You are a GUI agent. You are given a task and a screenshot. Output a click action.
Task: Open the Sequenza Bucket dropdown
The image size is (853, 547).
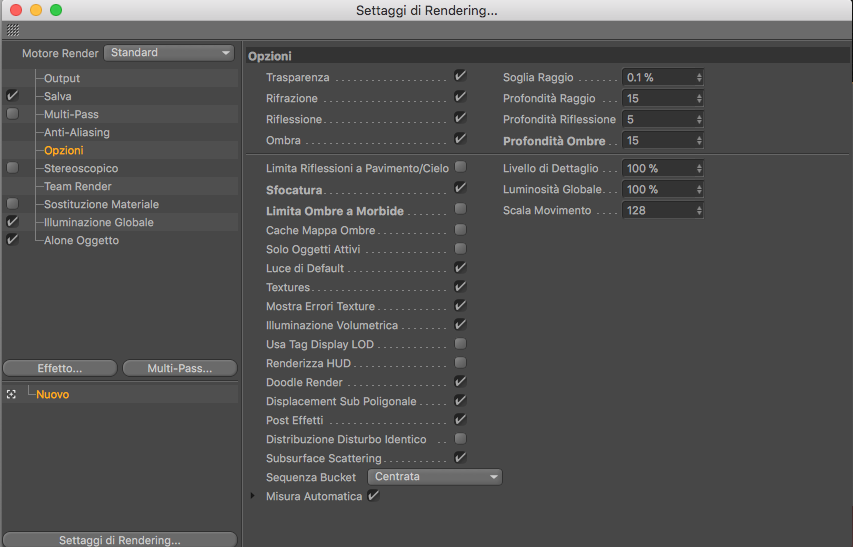point(435,477)
